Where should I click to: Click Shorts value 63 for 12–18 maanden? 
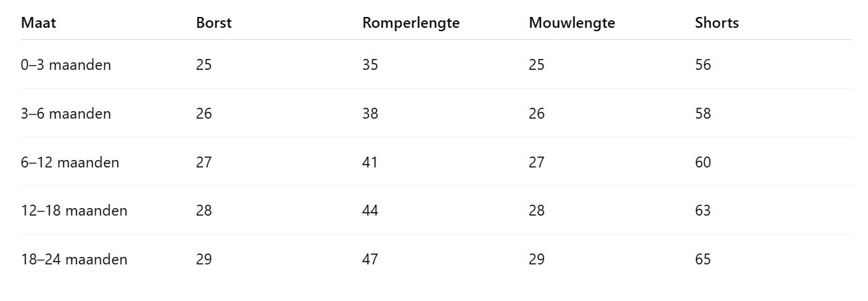point(703,211)
